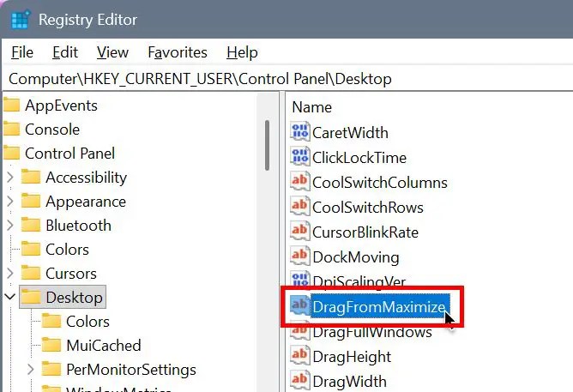Select the CoolSwitchRows value name
Image resolution: width=573 pixels, height=392 pixels.
pyautogui.click(x=368, y=207)
